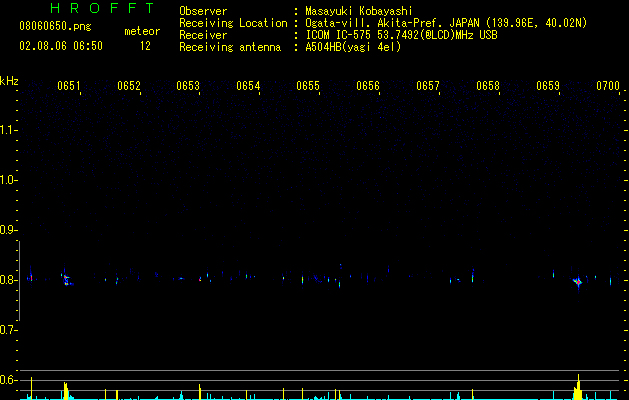Click the 0652 time marker
The image size is (629, 400).
129,86
